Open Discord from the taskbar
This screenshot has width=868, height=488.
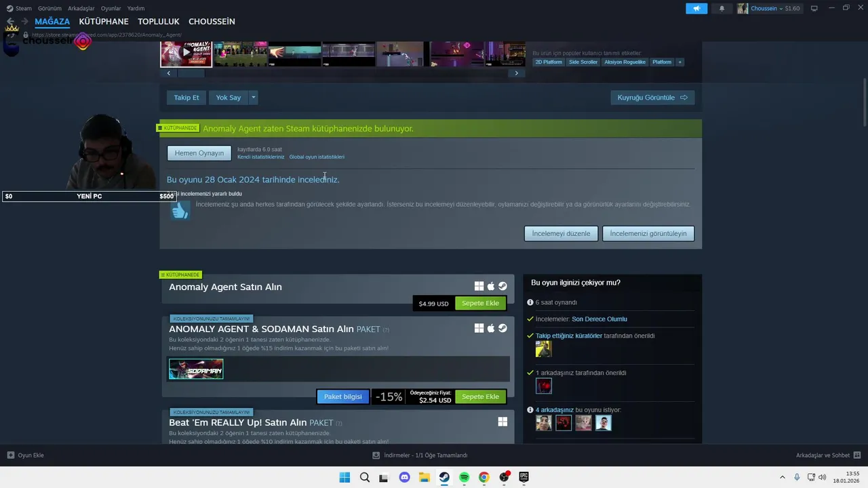pos(405,477)
